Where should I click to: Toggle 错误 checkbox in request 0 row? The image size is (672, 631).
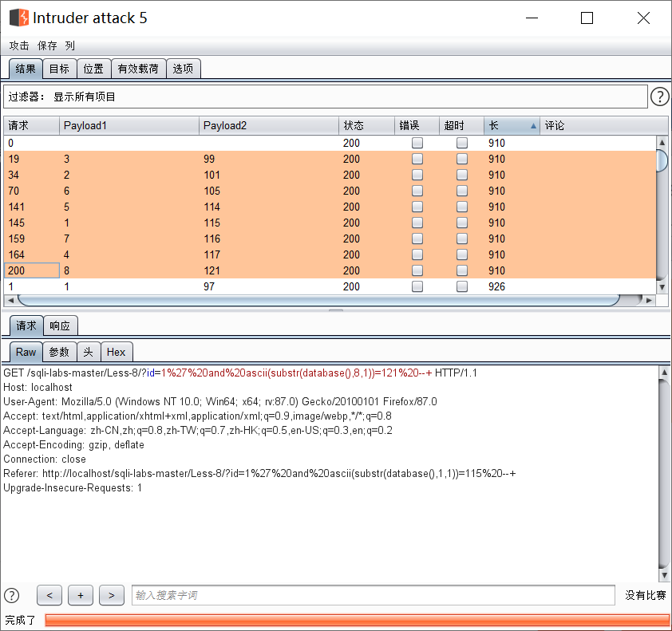pyautogui.click(x=417, y=143)
